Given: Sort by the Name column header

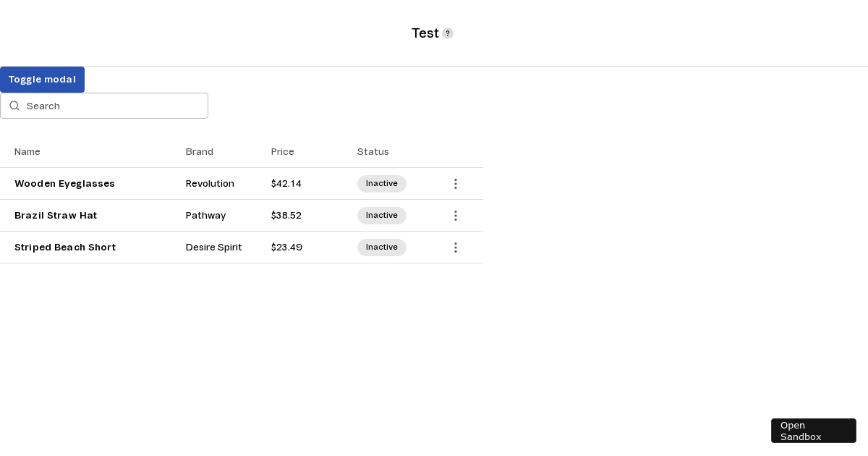Looking at the screenshot, I should click(27, 152).
